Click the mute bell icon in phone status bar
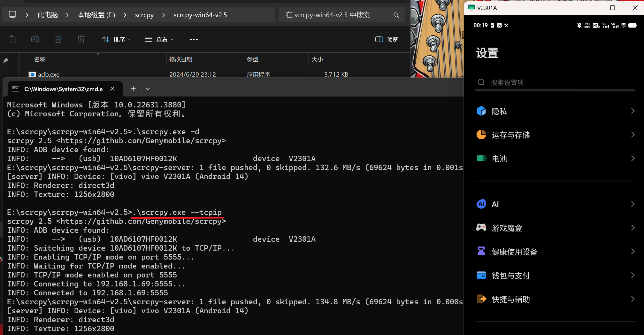Image resolution: width=644 pixels, height=335 pixels. click(x=579, y=25)
